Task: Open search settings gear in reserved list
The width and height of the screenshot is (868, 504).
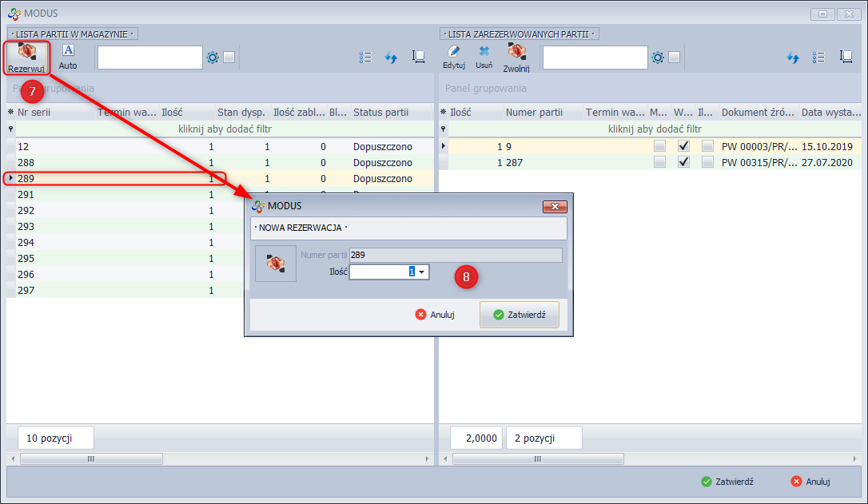Action: click(657, 58)
